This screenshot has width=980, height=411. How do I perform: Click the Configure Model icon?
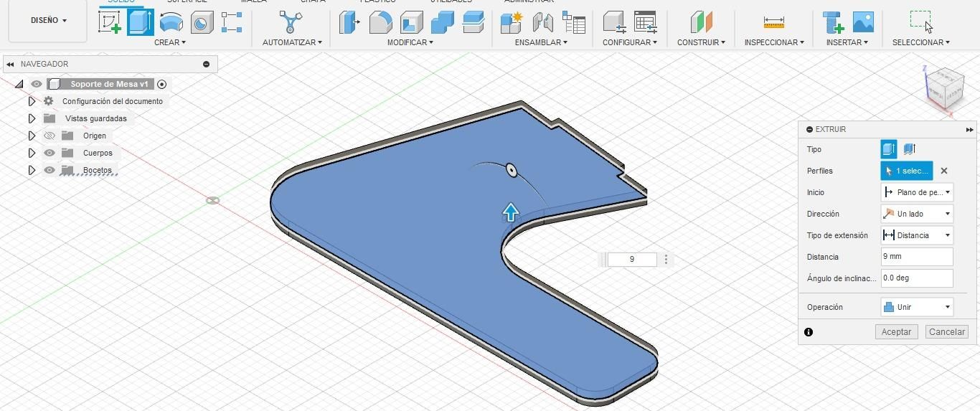(x=614, y=22)
